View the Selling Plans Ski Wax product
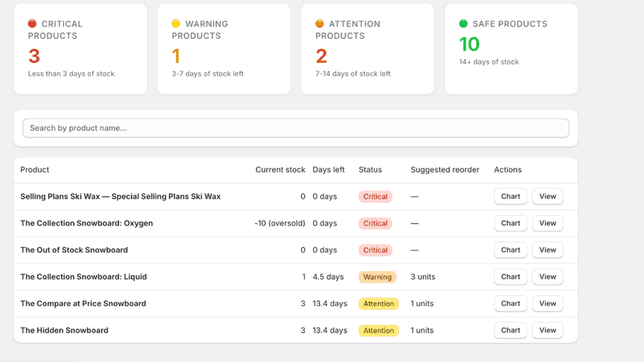Viewport: 644px width, 362px height. coord(548,197)
